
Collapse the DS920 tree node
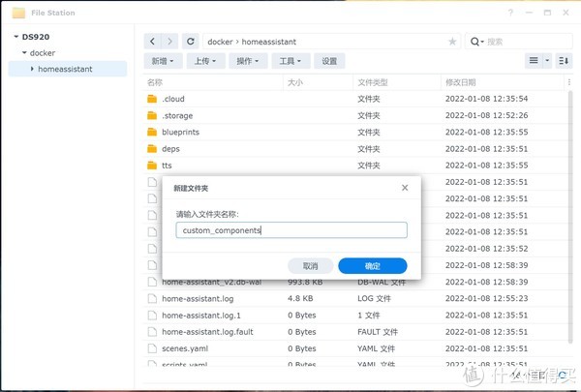click(x=15, y=37)
